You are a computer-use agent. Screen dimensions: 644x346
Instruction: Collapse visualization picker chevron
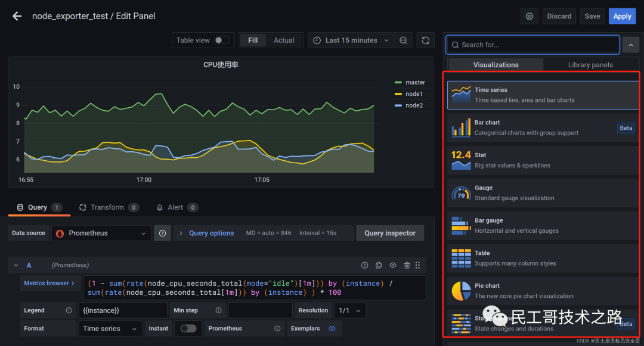coord(631,45)
